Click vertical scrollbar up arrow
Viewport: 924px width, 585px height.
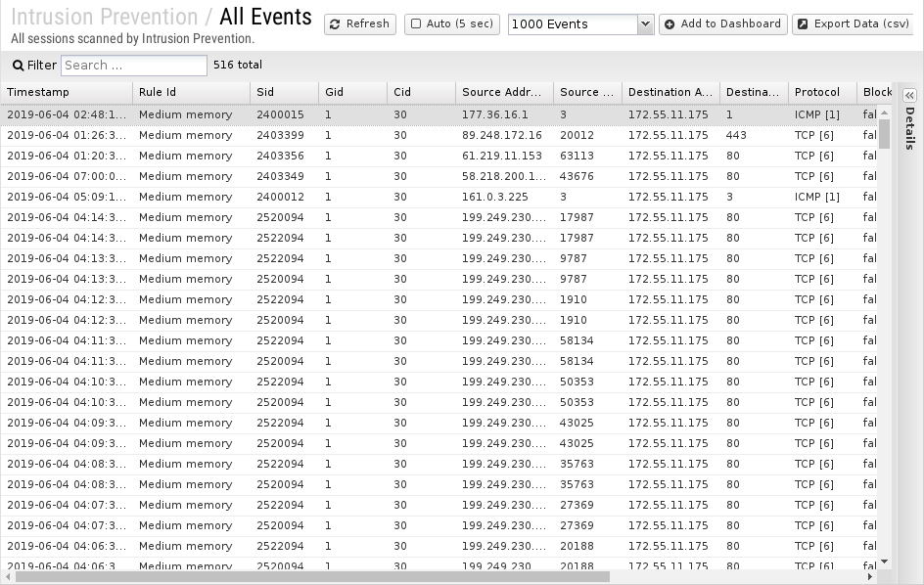pyautogui.click(x=884, y=112)
